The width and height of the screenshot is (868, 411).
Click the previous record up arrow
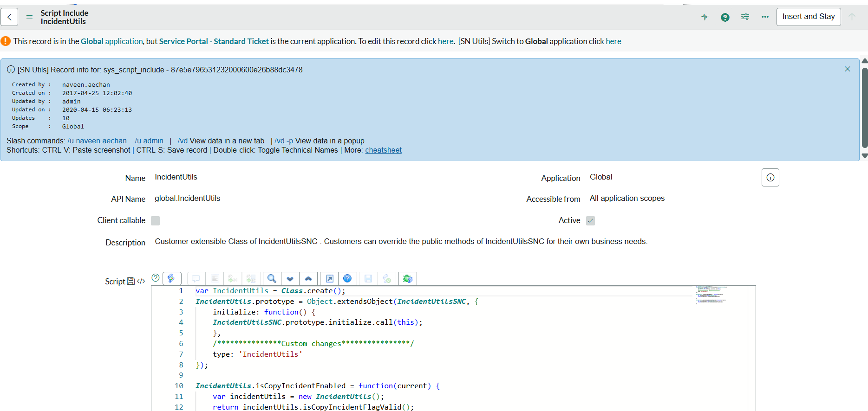coord(852,17)
